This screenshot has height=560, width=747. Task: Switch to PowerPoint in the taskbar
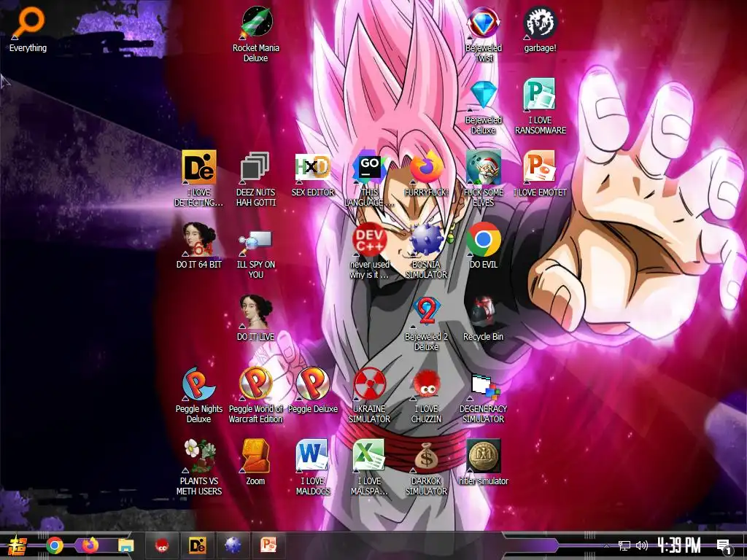[x=268, y=545]
